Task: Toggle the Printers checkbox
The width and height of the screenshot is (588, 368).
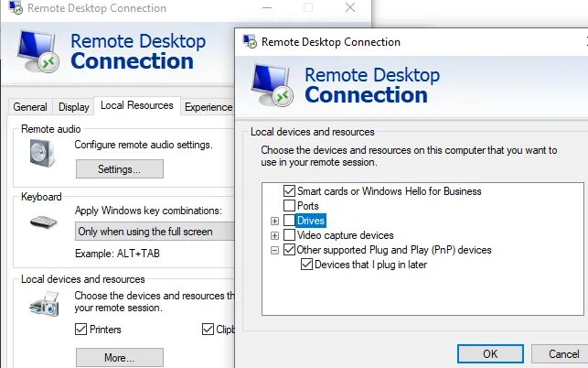Action: pyautogui.click(x=80, y=329)
